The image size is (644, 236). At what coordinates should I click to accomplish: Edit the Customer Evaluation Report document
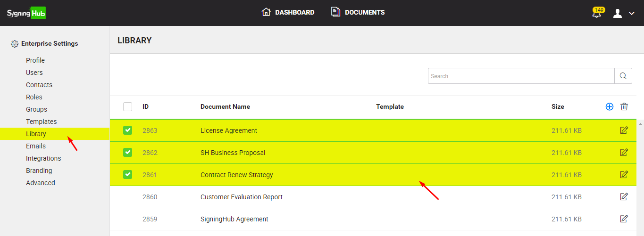624,197
